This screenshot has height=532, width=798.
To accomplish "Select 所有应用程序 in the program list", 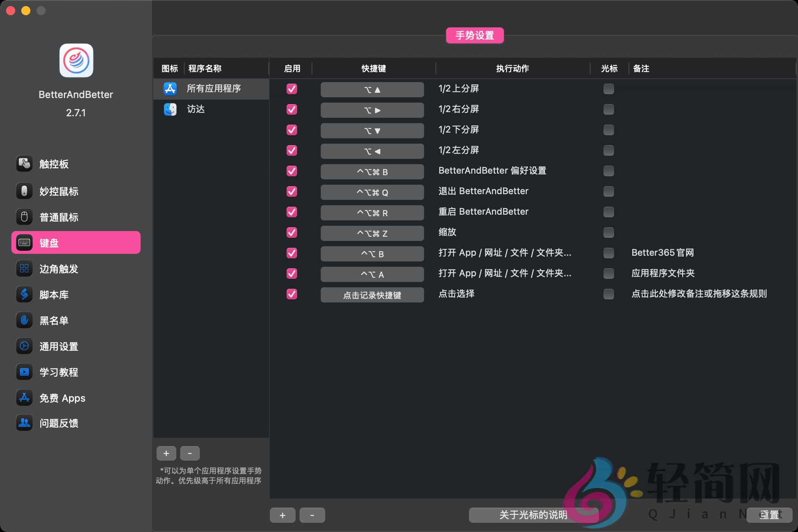I will coord(215,89).
